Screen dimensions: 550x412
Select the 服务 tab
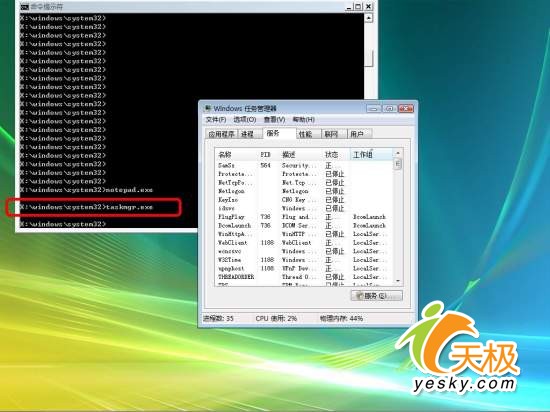pos(279,133)
